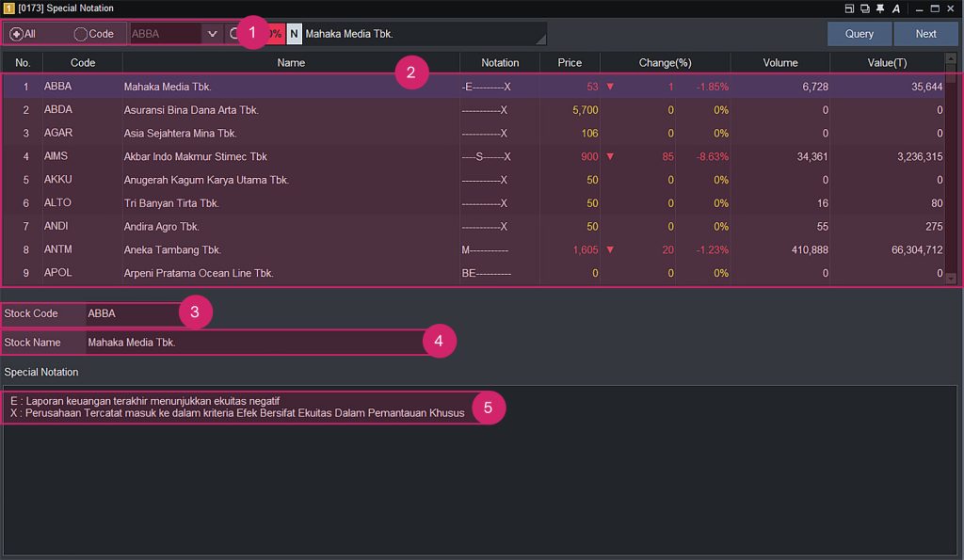Click the Notation column header
This screenshot has height=560, width=964.
click(500, 62)
